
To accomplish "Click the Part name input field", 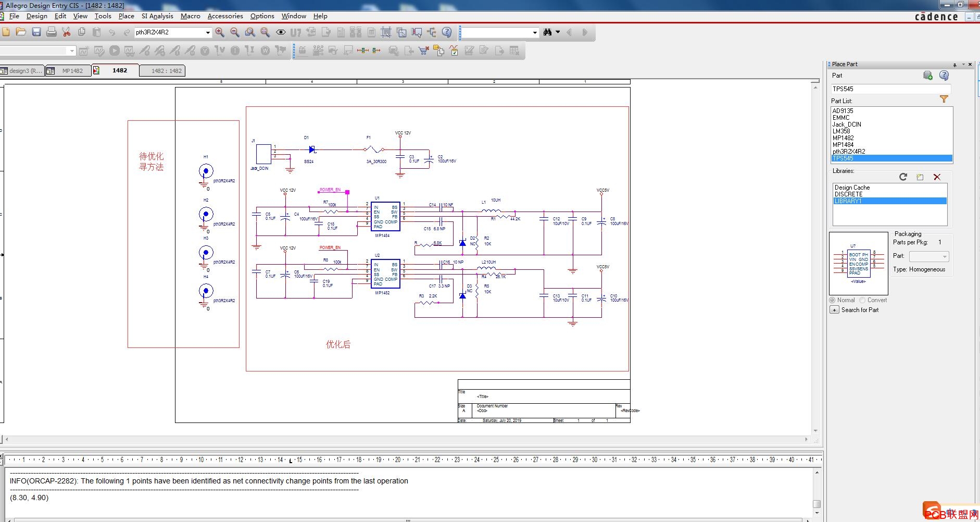I will [x=890, y=89].
